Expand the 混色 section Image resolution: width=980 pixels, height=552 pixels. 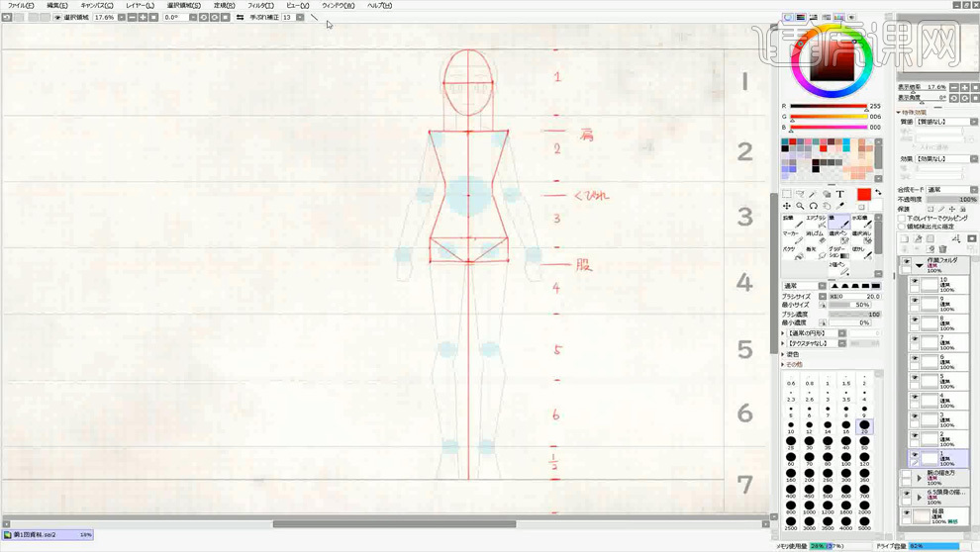click(x=783, y=355)
